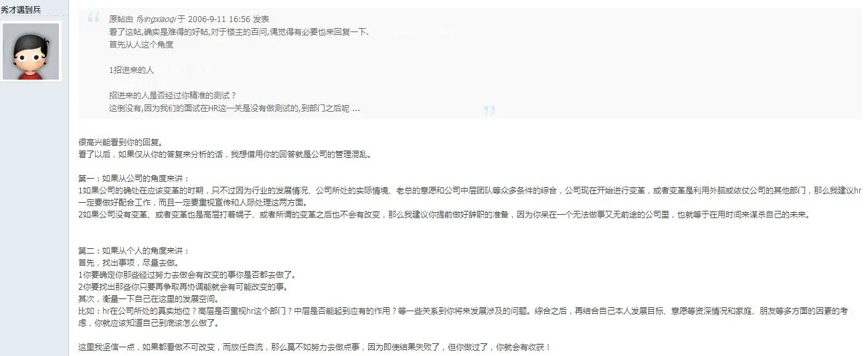The image size is (868, 356).
Task: Click the sentence 很高兴能看到你的回复
Action: (120, 142)
